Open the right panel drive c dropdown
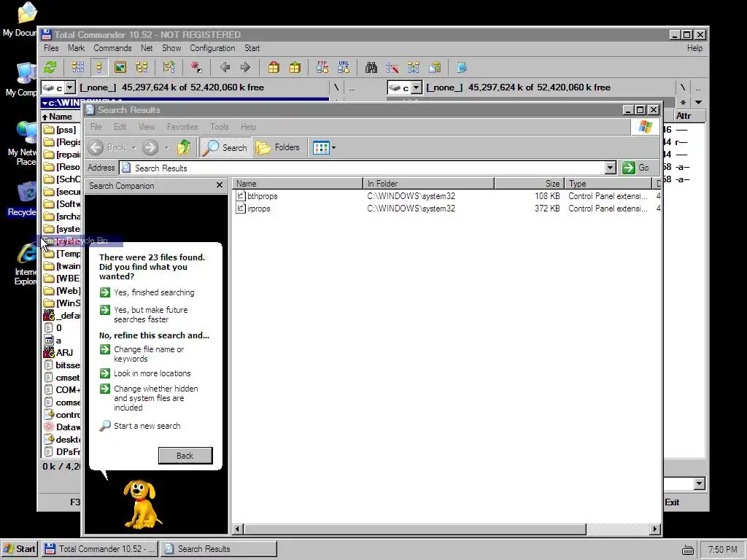The width and height of the screenshot is (747, 560). 417,87
